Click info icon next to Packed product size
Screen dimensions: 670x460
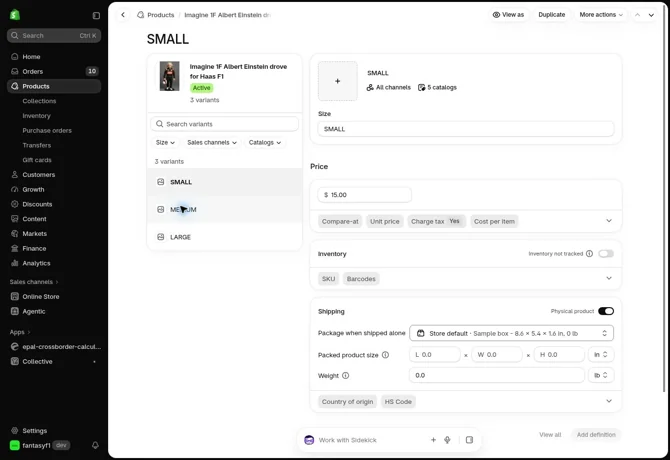click(x=385, y=355)
